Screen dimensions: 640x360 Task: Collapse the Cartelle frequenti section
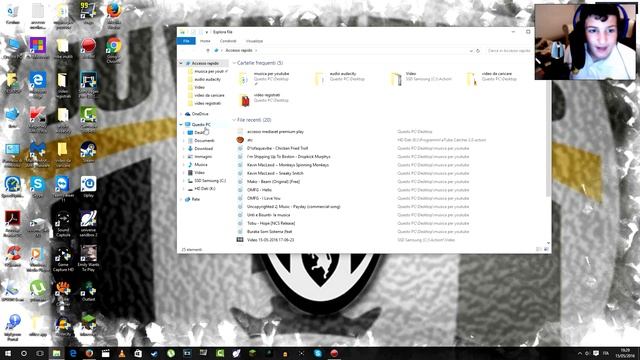click(234, 63)
